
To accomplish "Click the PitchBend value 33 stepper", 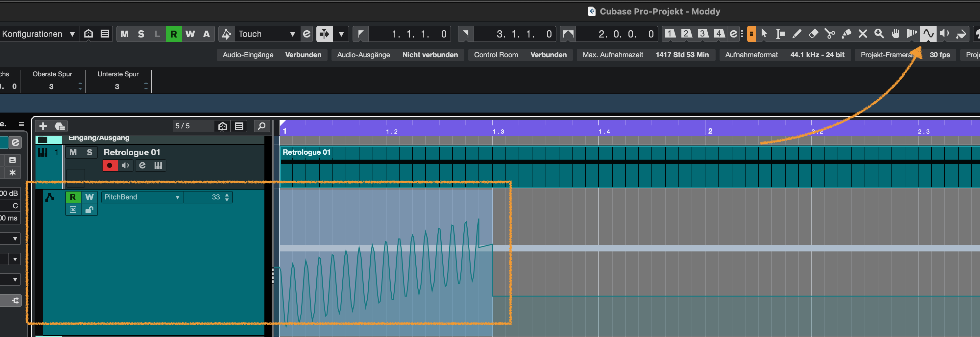I will pos(227,197).
